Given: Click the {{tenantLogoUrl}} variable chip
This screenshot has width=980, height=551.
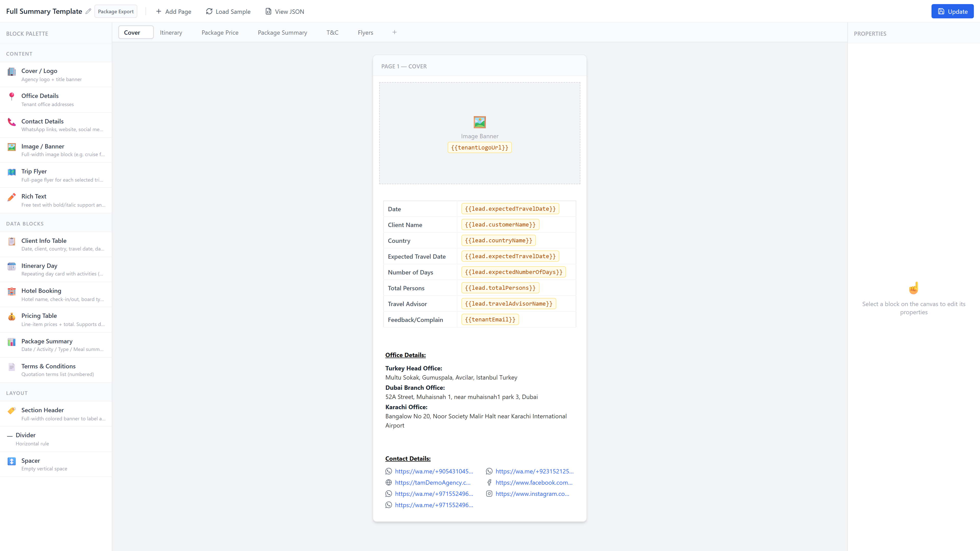Looking at the screenshot, I should pos(480,147).
